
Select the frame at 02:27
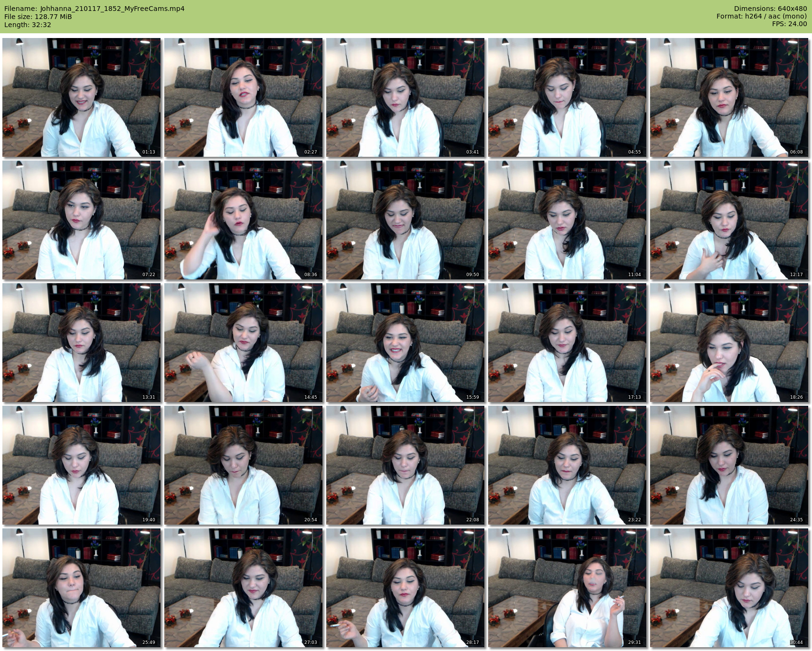pos(243,97)
